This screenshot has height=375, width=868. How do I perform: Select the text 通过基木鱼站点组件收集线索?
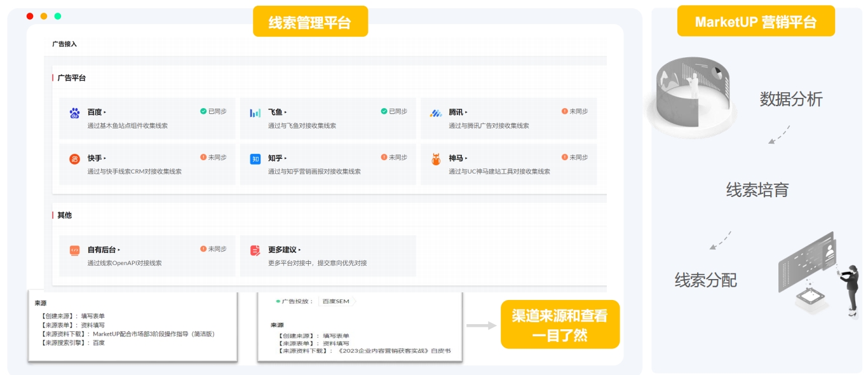click(128, 126)
